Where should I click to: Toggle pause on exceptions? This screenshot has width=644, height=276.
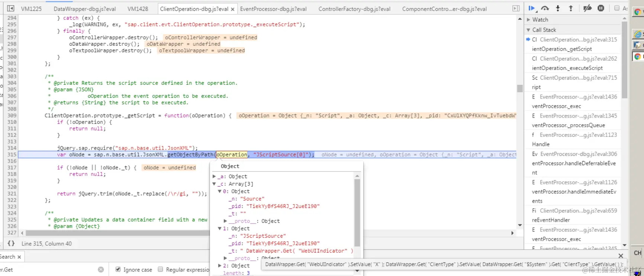[x=601, y=8]
